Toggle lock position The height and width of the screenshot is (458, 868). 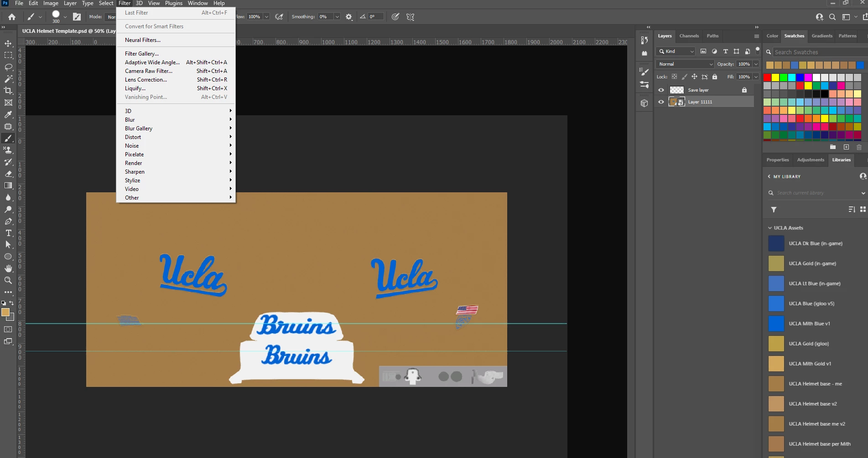[694, 77]
